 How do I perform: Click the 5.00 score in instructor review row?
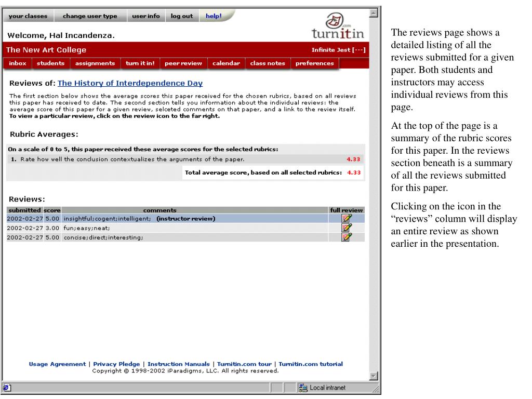tap(52, 219)
